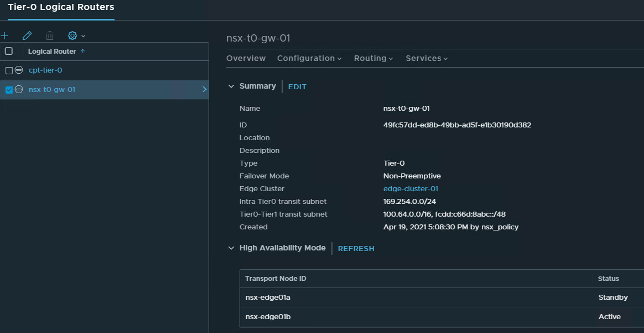The width and height of the screenshot is (644, 333).
Task: Click REFRESH in High Availability Mode
Action: 356,248
